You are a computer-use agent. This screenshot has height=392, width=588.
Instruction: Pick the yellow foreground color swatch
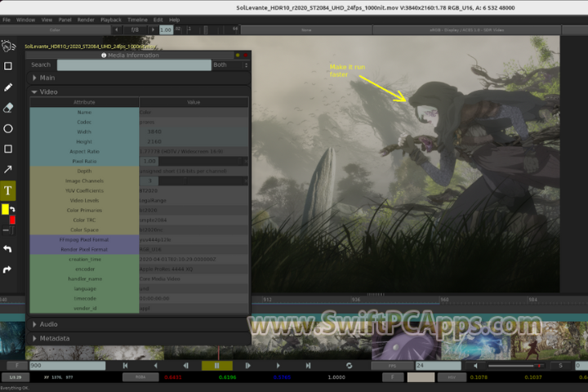5,209
